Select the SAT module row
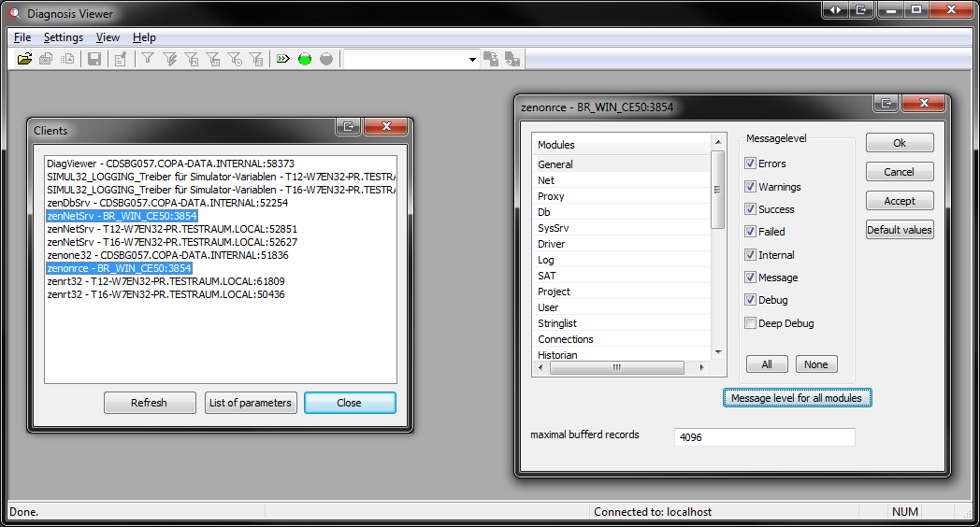The height and width of the screenshot is (527, 980). pyautogui.click(x=623, y=276)
